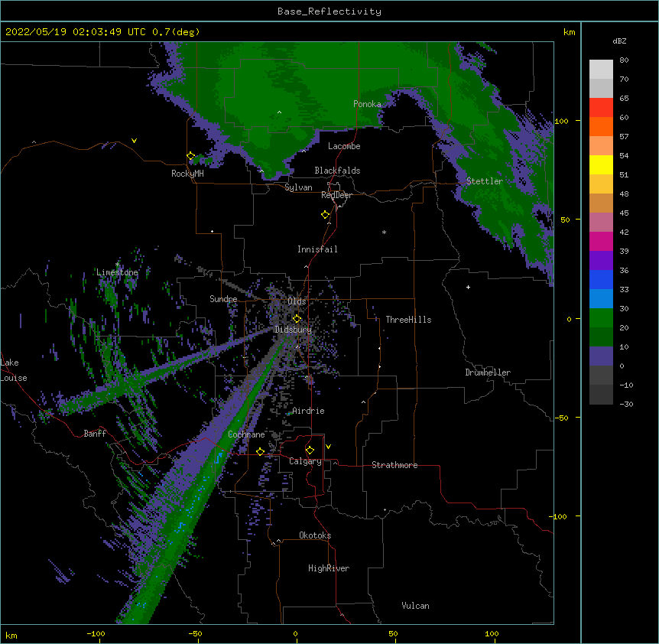Click the asterisk marker east of Innisfail
This screenshot has height=644, width=659.
coord(384,232)
